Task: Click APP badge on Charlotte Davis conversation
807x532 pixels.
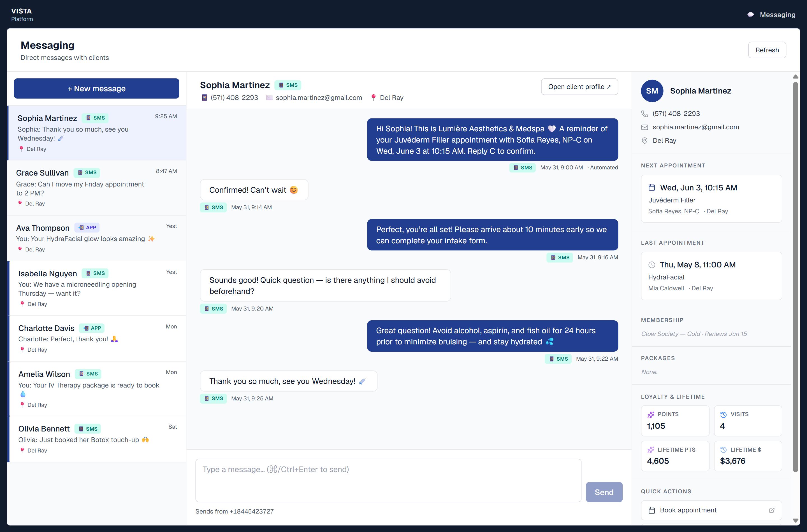Action: (x=92, y=328)
